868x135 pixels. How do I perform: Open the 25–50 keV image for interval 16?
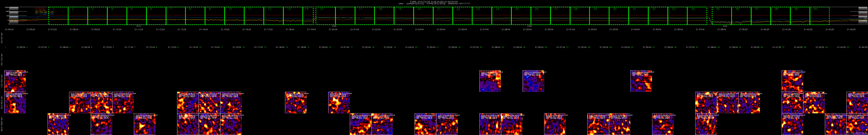pos(339,102)
